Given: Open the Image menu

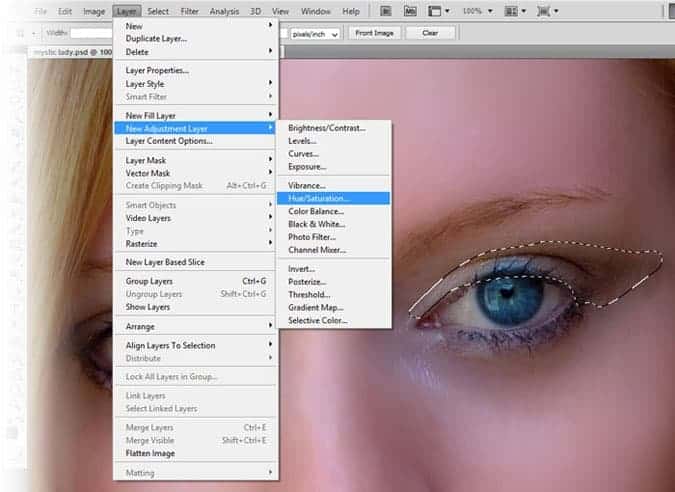Looking at the screenshot, I should pyautogui.click(x=94, y=12).
